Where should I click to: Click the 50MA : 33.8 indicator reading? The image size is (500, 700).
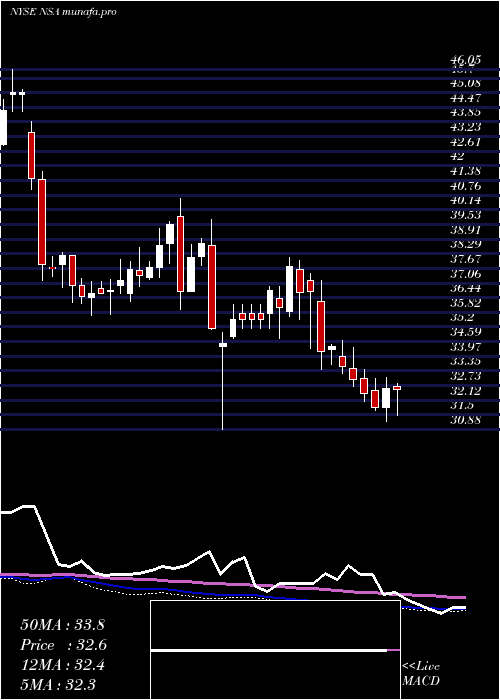(x=62, y=625)
